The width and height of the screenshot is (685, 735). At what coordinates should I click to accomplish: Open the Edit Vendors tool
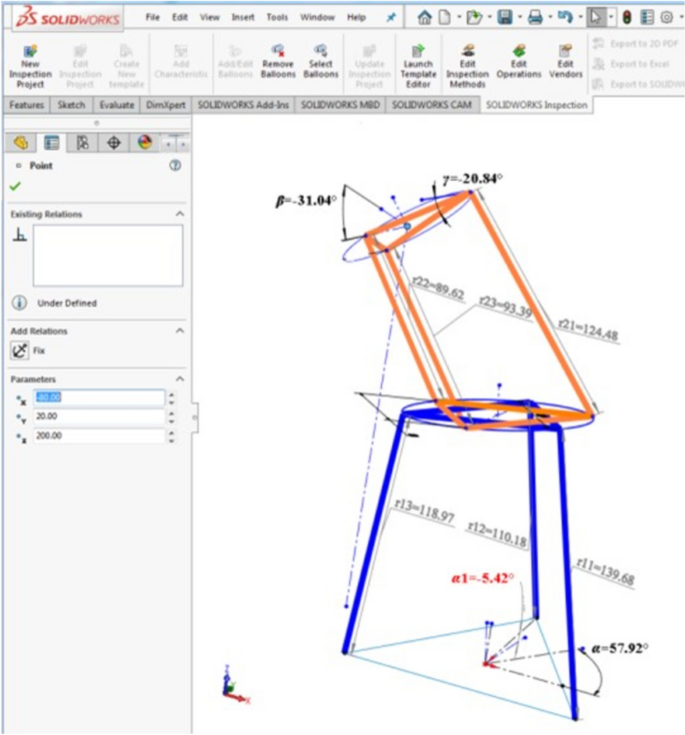(x=566, y=50)
